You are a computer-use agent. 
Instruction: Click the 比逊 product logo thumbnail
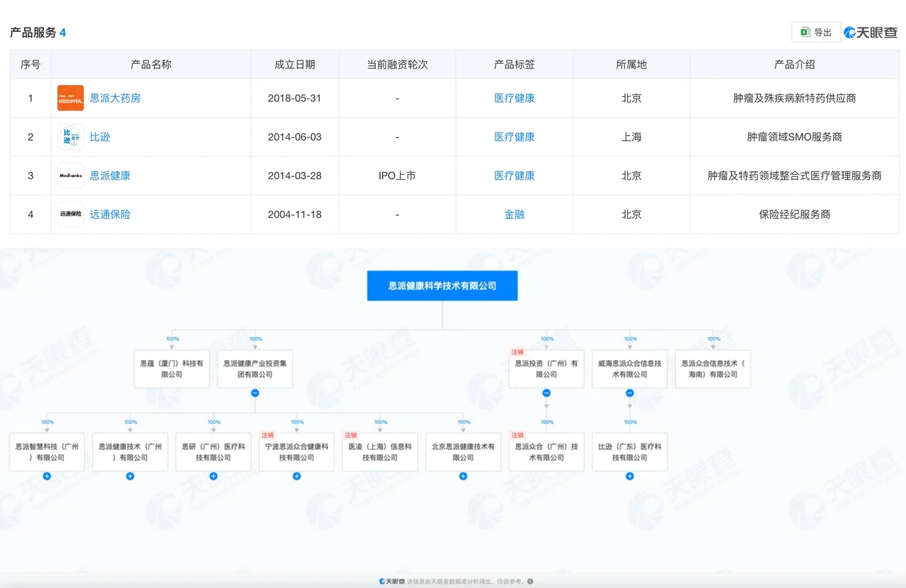click(70, 137)
